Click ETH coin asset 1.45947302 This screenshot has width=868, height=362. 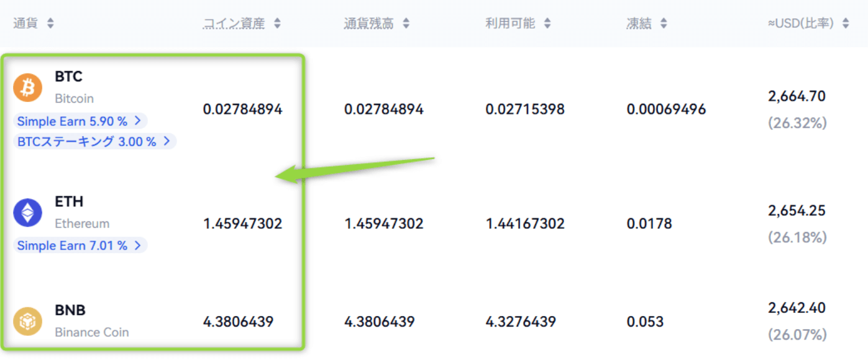point(243,223)
